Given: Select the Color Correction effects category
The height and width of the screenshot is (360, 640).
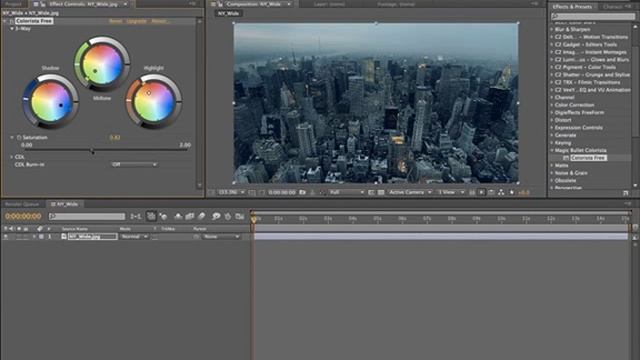Looking at the screenshot, I should tap(574, 105).
